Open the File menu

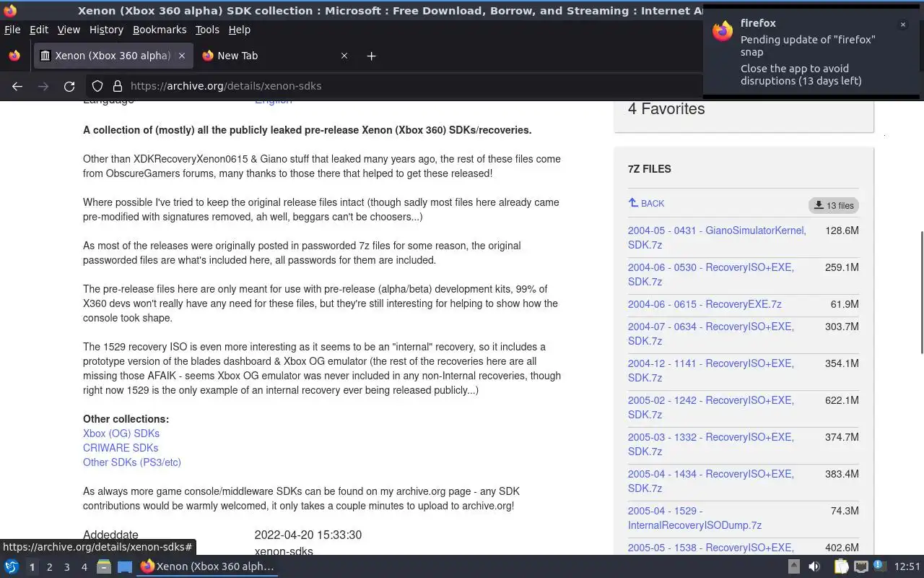[x=12, y=30]
